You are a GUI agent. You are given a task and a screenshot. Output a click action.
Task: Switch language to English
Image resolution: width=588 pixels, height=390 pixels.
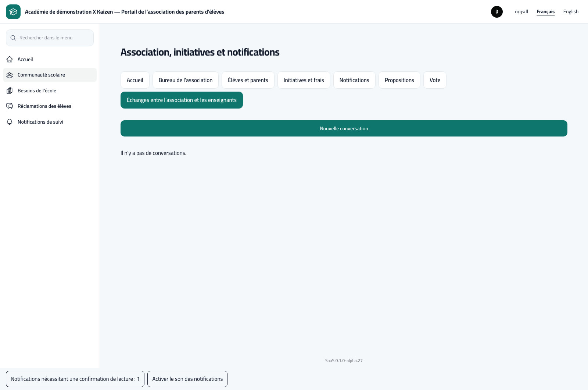pyautogui.click(x=571, y=12)
